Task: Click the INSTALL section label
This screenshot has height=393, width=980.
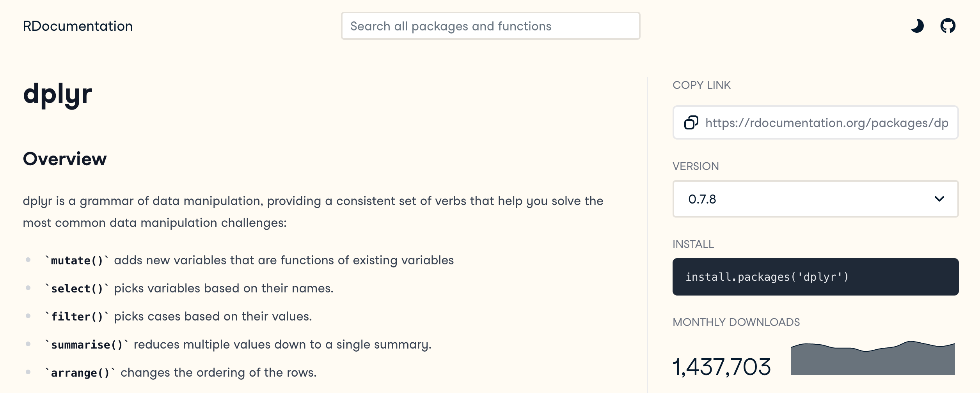Action: point(693,244)
